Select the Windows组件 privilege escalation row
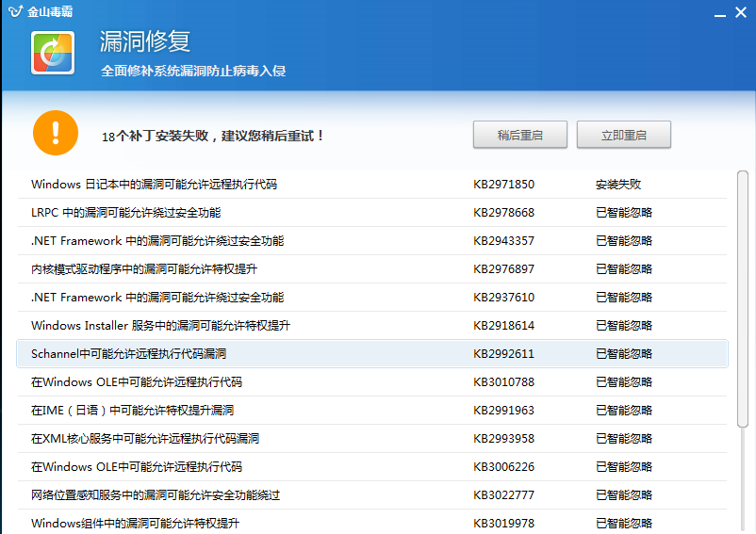The height and width of the screenshot is (534, 756). coord(135,524)
